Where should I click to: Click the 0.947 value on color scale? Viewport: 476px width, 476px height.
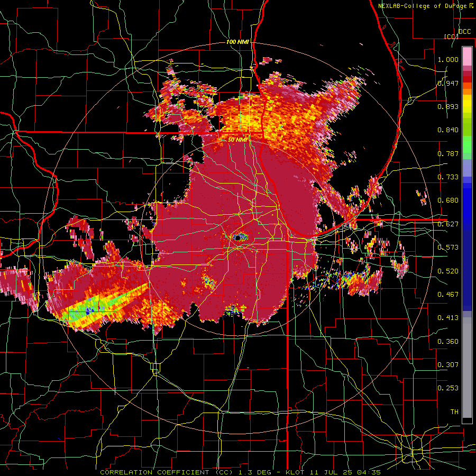tap(448, 83)
